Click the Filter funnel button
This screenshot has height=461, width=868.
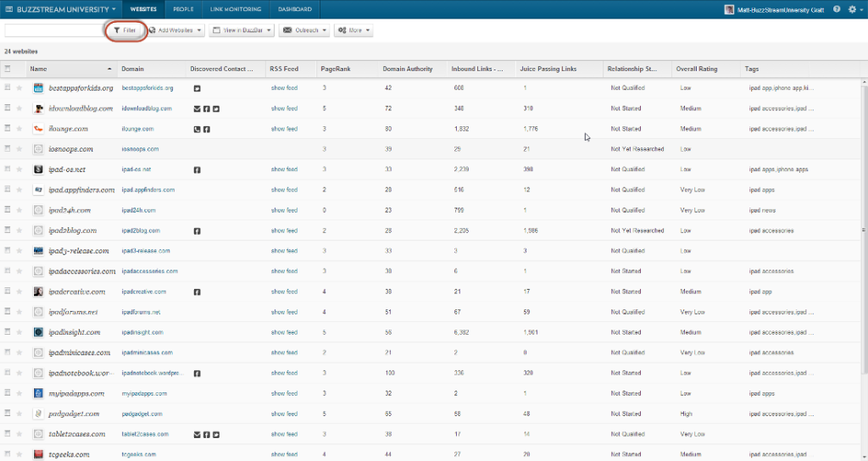pos(125,31)
